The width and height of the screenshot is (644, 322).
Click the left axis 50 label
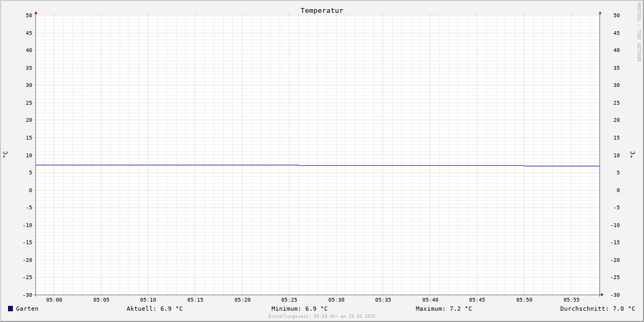(29, 15)
